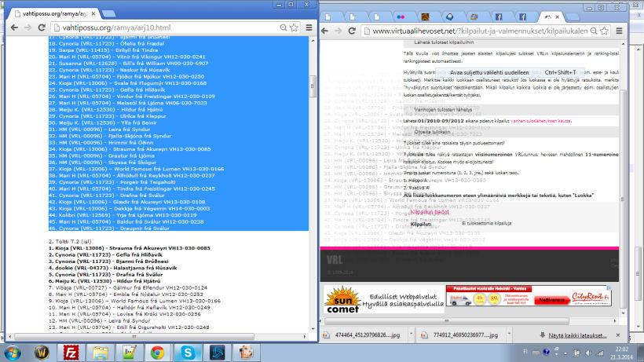Open FileZilla from the taskbar
The height and width of the screenshot is (362, 644).
[x=71, y=353]
